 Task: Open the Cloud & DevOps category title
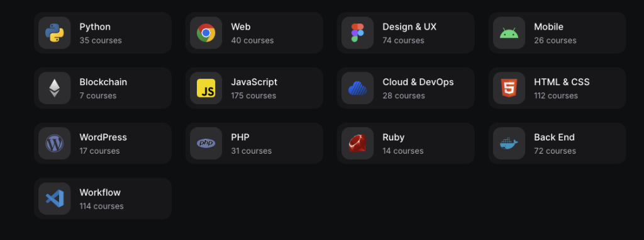[x=418, y=83]
